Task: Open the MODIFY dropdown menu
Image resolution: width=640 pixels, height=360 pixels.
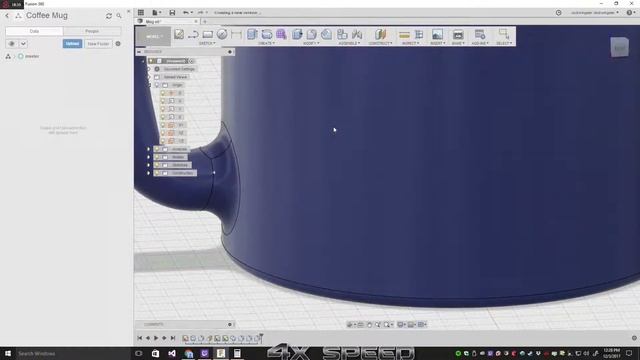Action: [x=311, y=43]
